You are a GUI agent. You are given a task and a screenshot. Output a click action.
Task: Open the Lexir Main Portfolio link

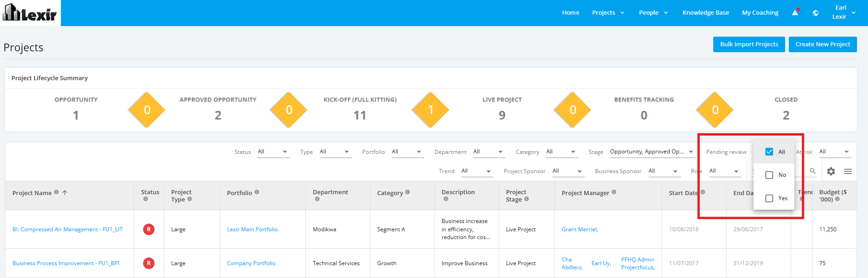click(252, 229)
